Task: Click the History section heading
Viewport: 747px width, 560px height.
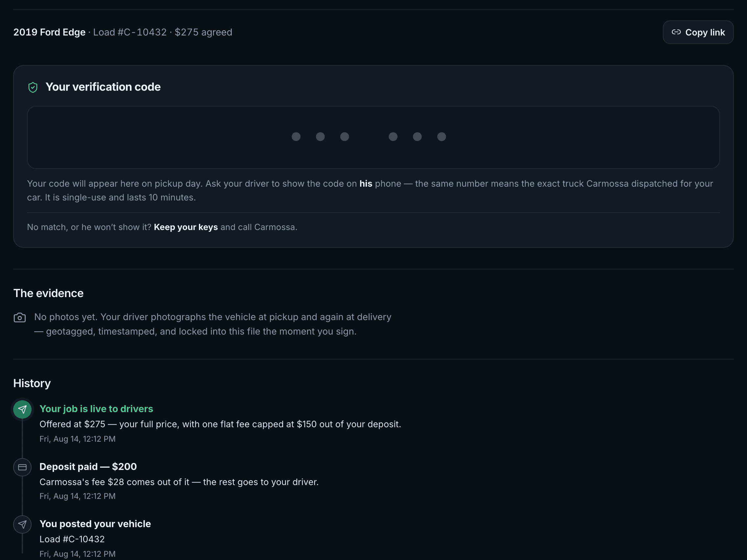Action: click(32, 383)
